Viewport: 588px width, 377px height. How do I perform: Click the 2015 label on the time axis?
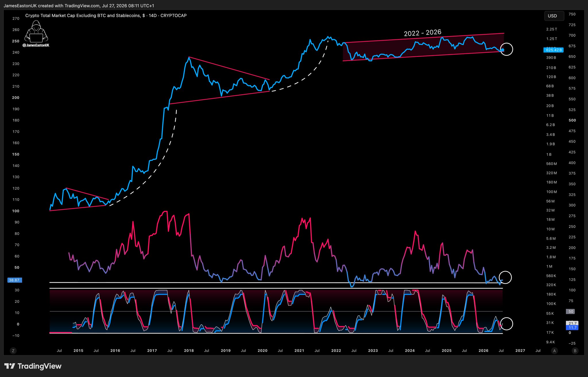point(78,351)
